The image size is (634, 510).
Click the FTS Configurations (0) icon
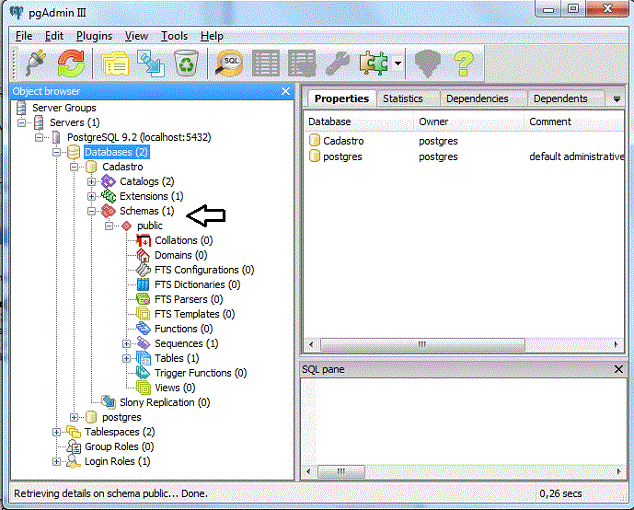click(144, 270)
